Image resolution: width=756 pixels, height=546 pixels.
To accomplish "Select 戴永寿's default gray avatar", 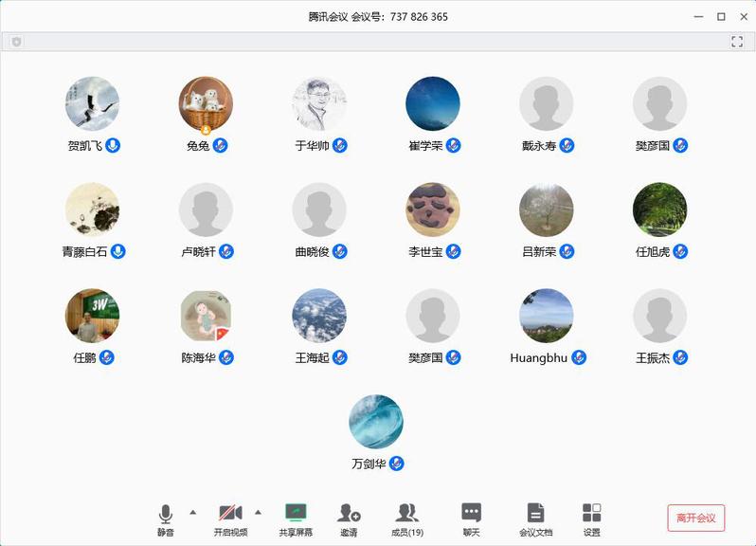I will coord(547,103).
